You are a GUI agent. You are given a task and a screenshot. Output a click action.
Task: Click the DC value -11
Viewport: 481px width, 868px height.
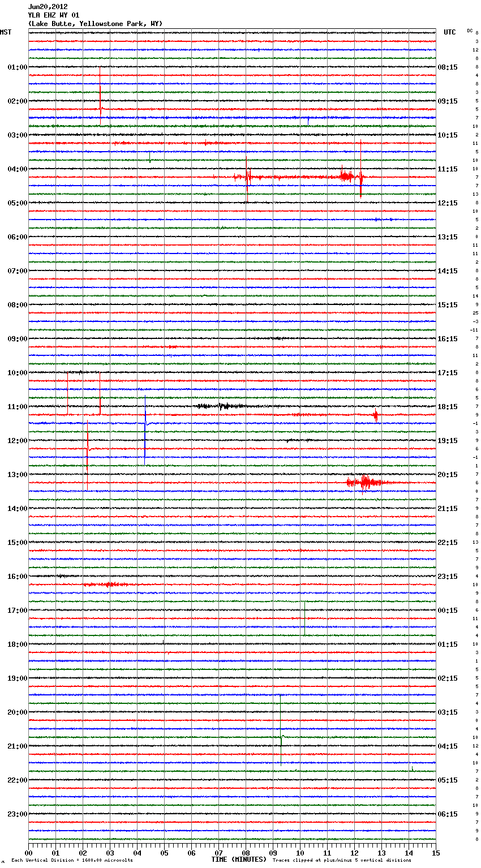click(x=474, y=330)
